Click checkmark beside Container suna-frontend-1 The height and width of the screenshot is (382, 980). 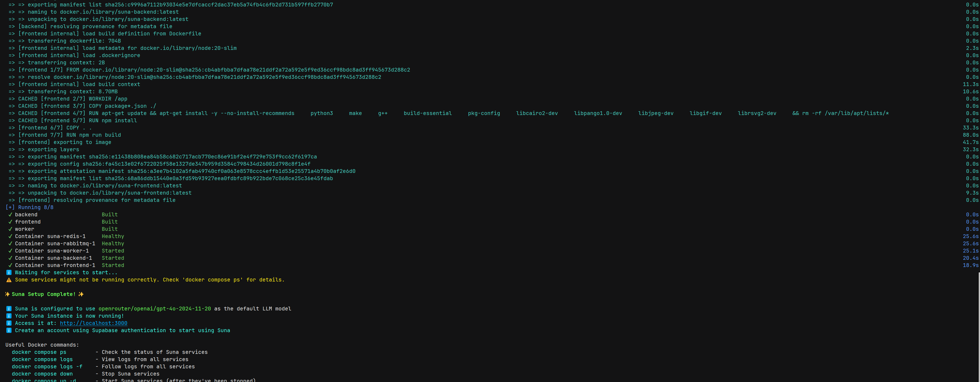click(x=10, y=265)
